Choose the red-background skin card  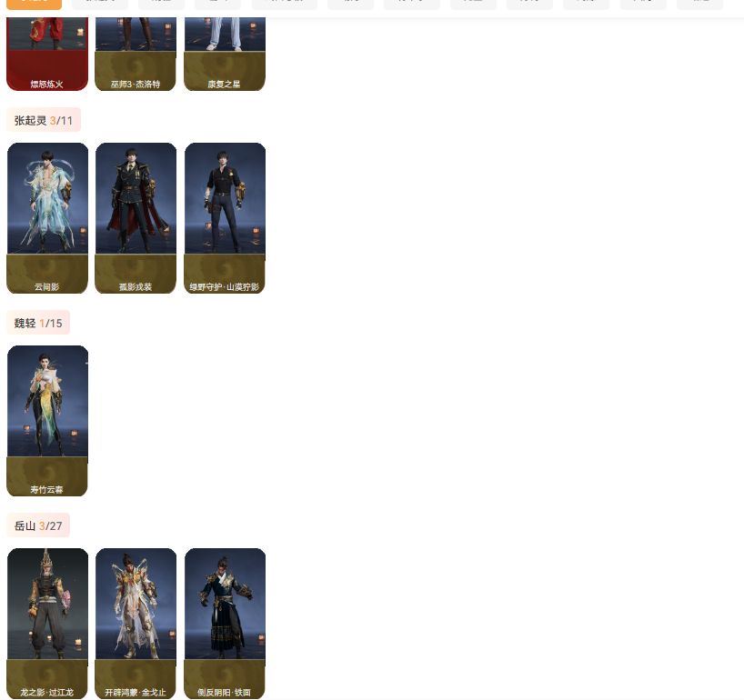point(47,54)
